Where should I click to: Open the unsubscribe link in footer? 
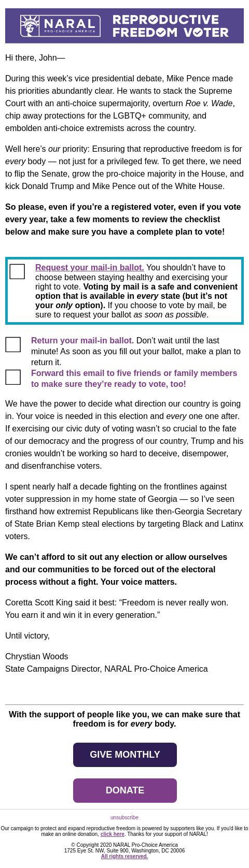coord(125,817)
